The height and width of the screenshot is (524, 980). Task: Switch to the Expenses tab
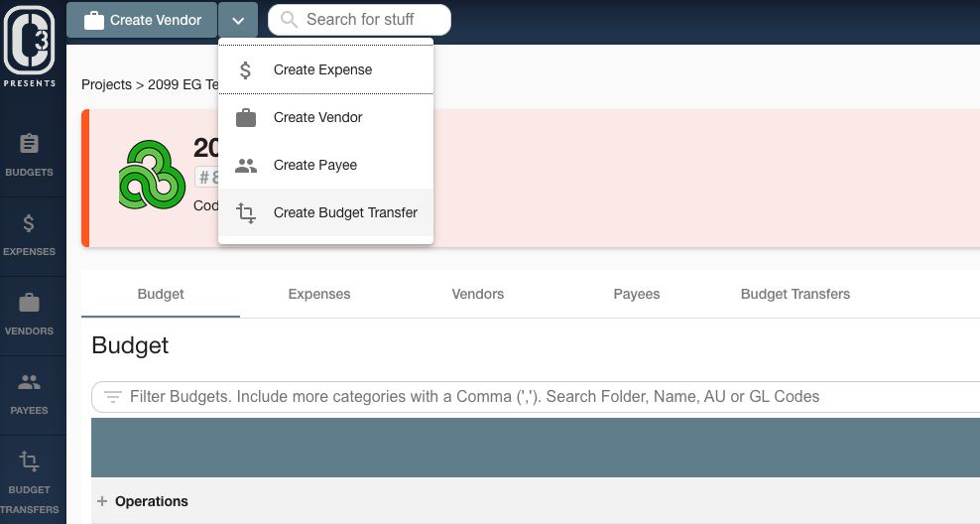pos(319,294)
